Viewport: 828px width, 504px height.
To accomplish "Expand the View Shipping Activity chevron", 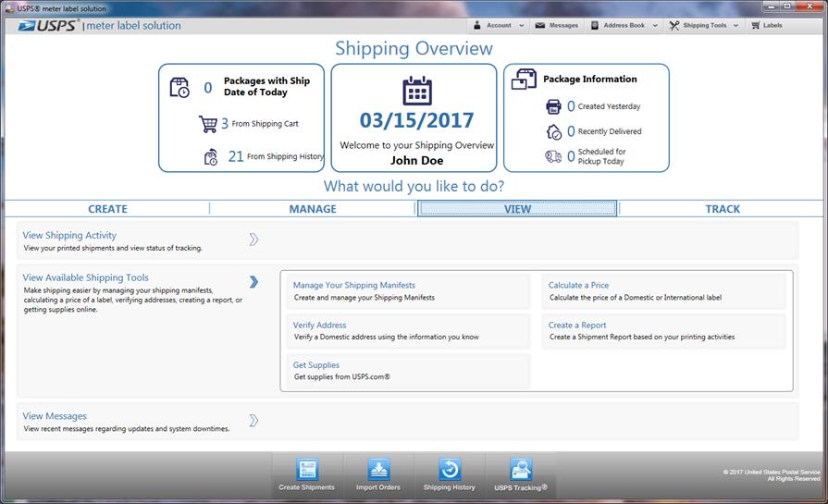I will [253, 240].
